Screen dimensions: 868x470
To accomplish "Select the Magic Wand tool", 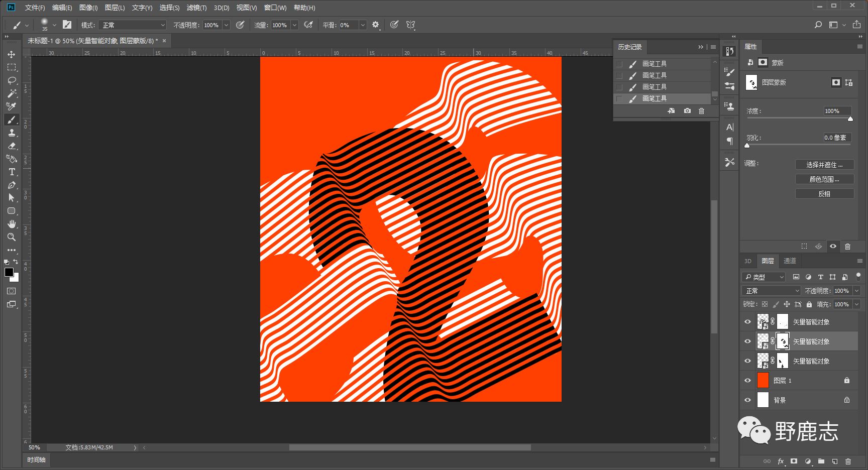I will pyautogui.click(x=12, y=93).
